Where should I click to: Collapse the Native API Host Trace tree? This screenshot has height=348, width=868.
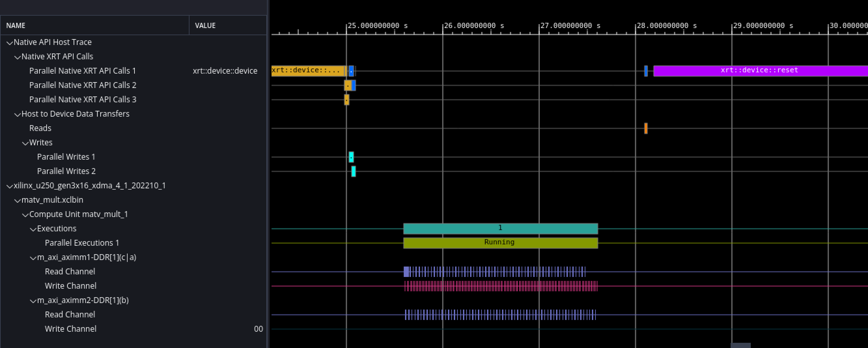[10, 43]
